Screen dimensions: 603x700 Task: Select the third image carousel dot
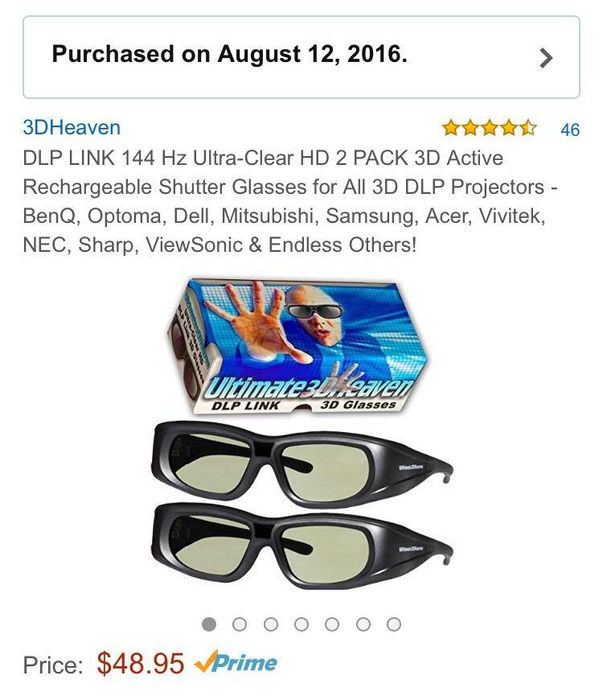[271, 624]
